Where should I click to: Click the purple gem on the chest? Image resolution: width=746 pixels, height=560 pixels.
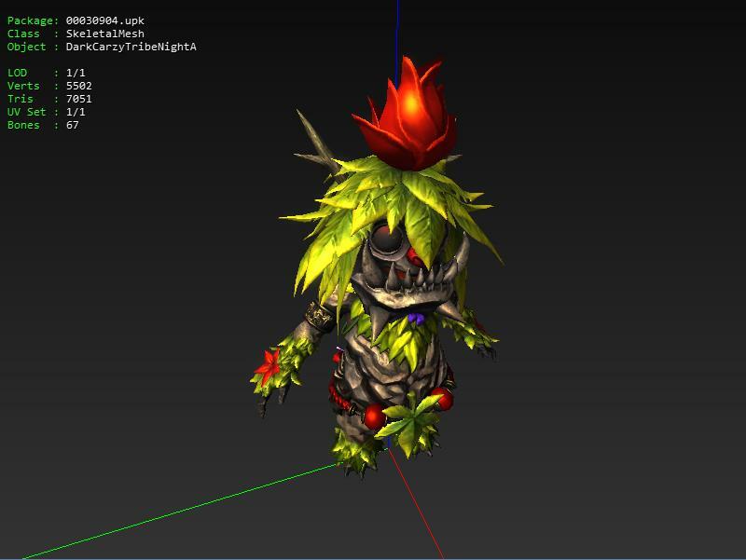point(416,318)
